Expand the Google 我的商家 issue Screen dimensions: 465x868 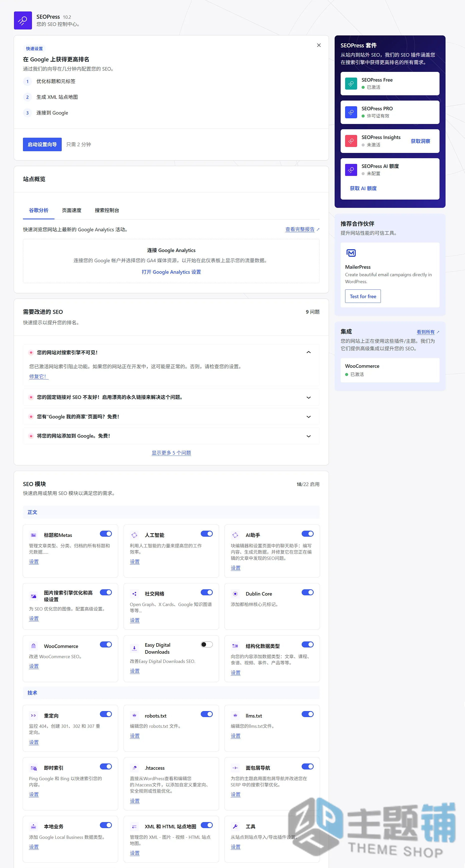click(x=308, y=417)
